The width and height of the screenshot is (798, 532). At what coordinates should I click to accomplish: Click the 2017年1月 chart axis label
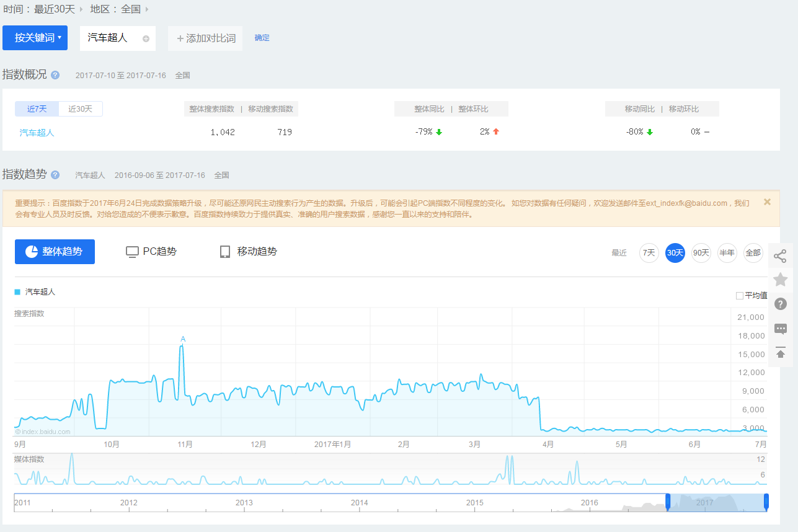pos(333,445)
